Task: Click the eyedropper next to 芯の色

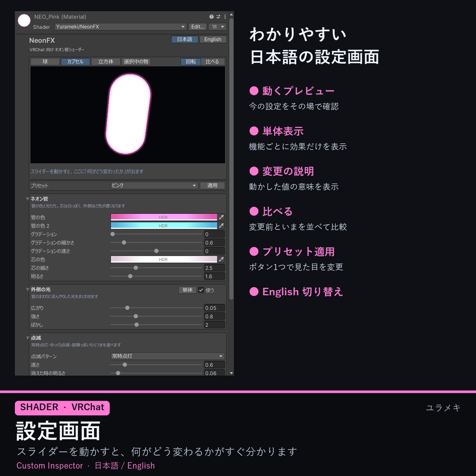Action: (222, 259)
